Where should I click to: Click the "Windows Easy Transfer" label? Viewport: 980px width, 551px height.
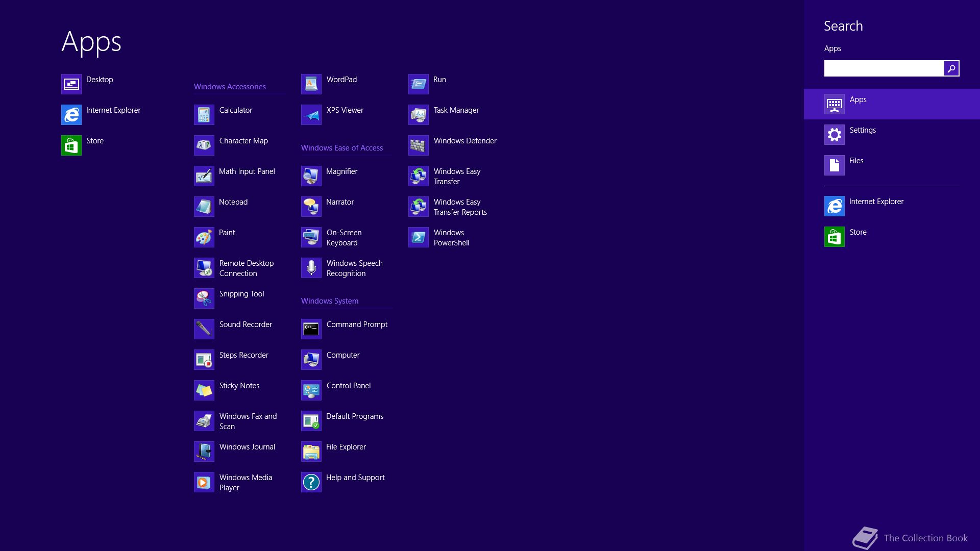457,177
